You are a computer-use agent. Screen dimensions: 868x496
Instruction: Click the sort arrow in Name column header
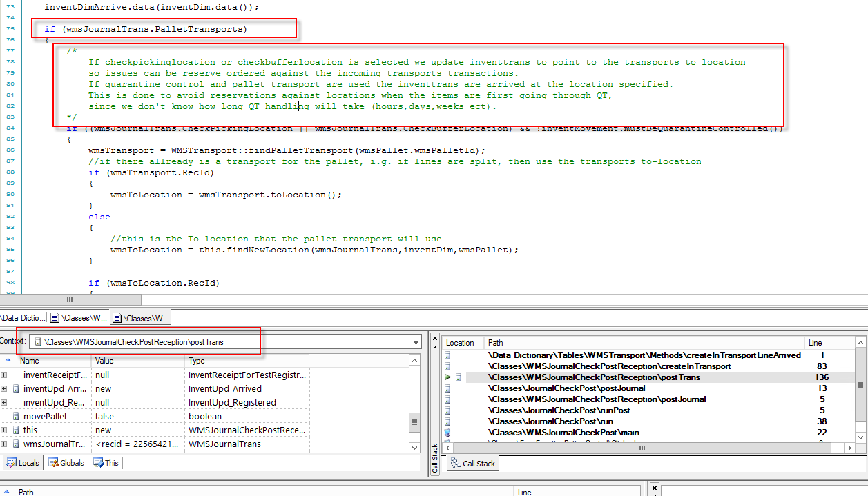tap(8, 361)
